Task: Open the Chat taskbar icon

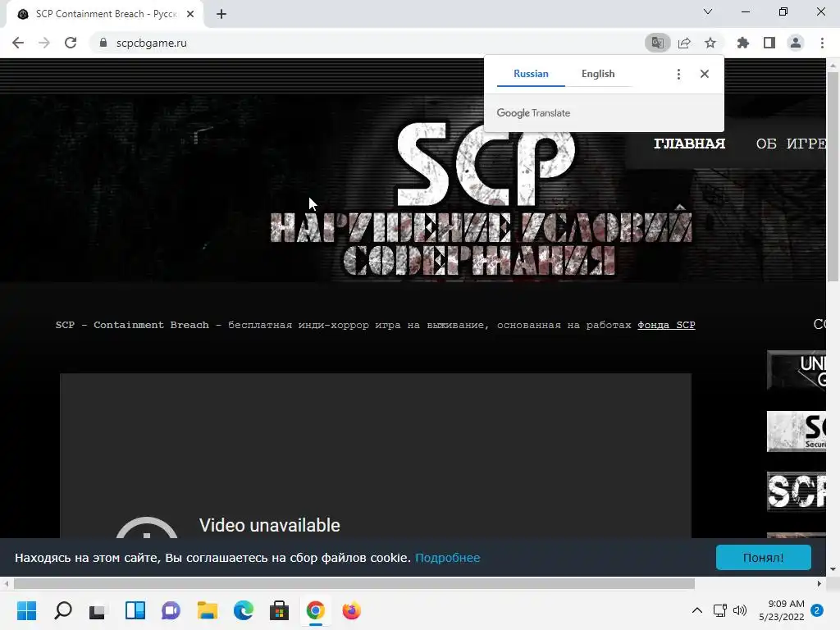Action: click(171, 610)
